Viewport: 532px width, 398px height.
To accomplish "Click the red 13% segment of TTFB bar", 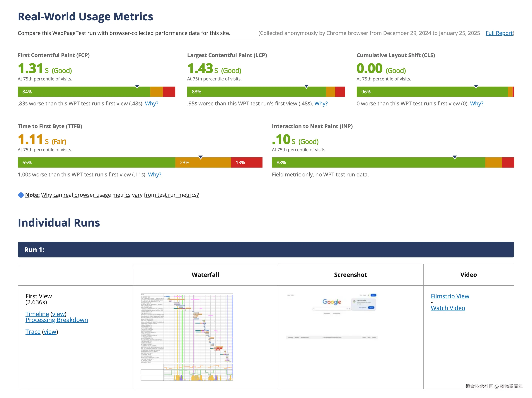I will coord(247,163).
